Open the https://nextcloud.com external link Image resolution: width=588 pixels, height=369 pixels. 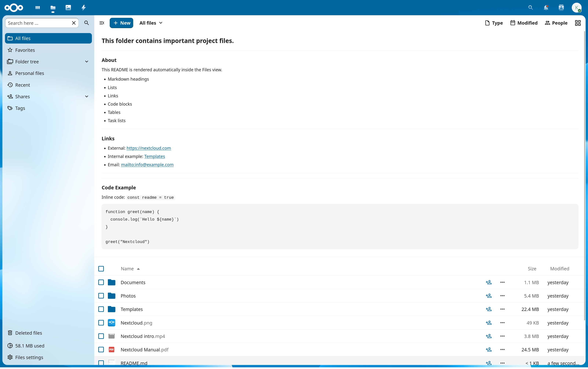(x=149, y=148)
